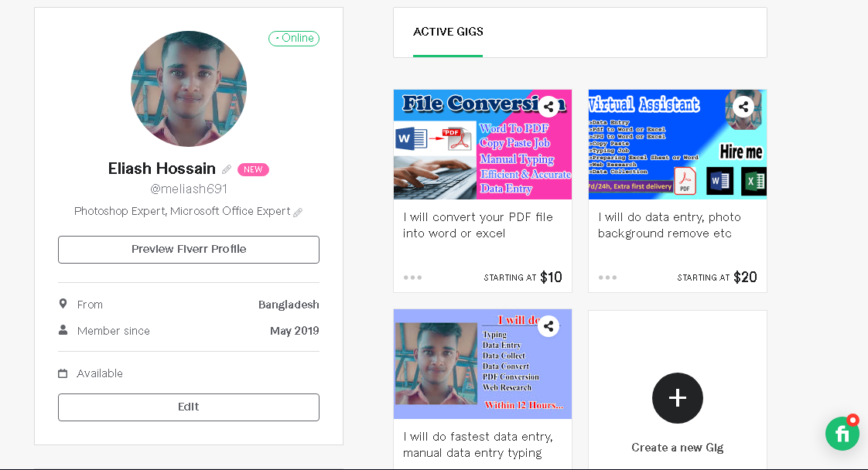Click the calendar icon beside Available
The height and width of the screenshot is (470, 868).
(x=63, y=374)
